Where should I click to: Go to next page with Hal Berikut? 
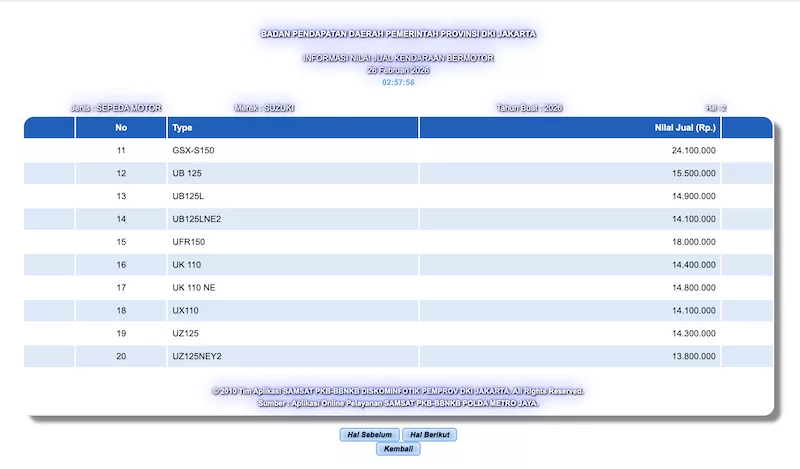point(431,435)
